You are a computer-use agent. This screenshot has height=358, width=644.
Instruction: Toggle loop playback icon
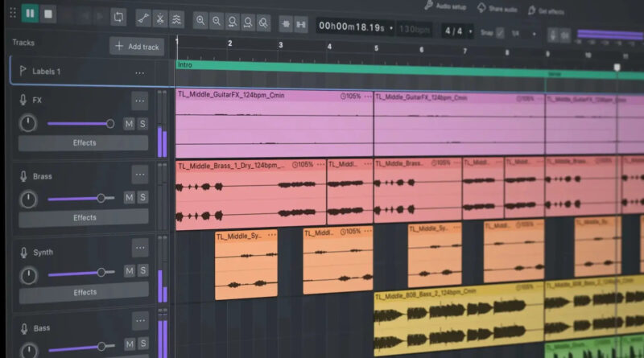pos(118,17)
